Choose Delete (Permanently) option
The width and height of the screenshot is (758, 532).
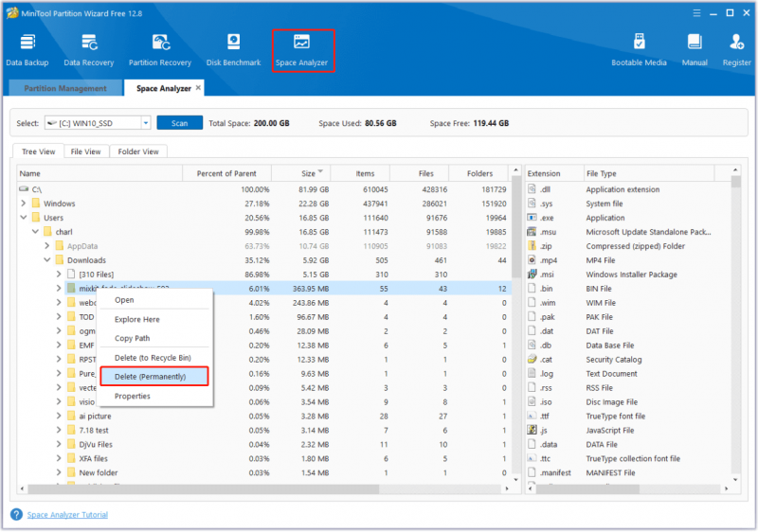[x=154, y=377]
